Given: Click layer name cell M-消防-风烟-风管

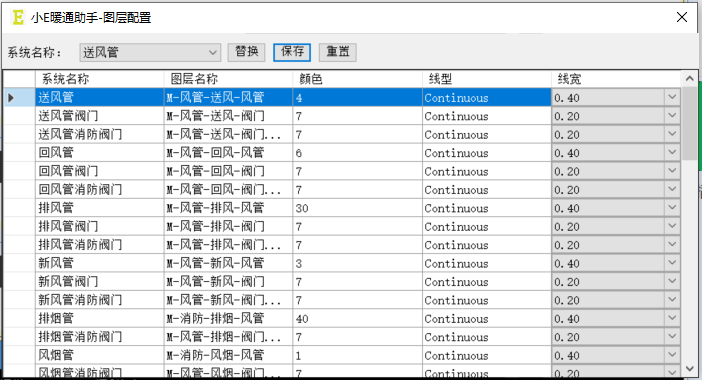Looking at the screenshot, I should coord(228,355).
